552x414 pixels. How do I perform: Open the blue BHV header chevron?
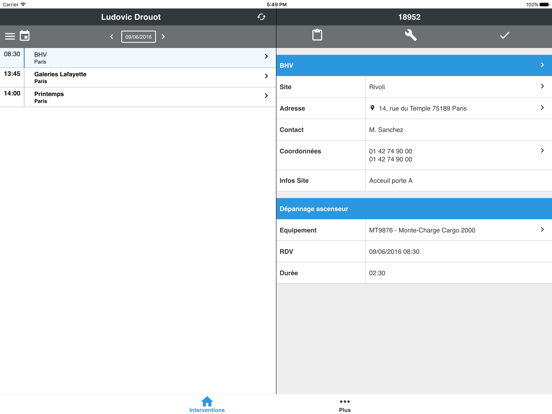[x=542, y=65]
